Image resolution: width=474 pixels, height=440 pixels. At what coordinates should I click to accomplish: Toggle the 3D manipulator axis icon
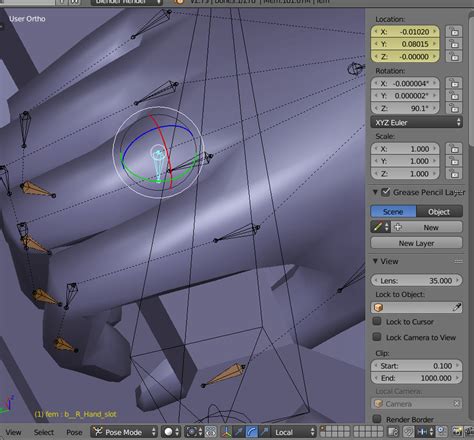(x=226, y=432)
